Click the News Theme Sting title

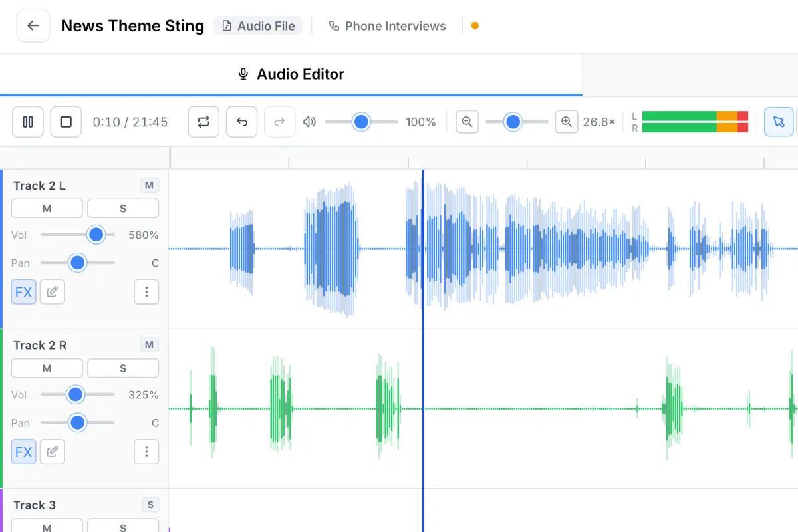pyautogui.click(x=132, y=26)
